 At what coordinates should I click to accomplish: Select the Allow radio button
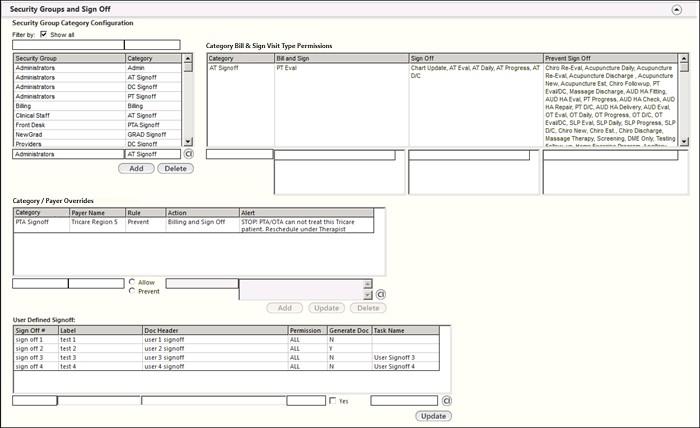tap(132, 282)
